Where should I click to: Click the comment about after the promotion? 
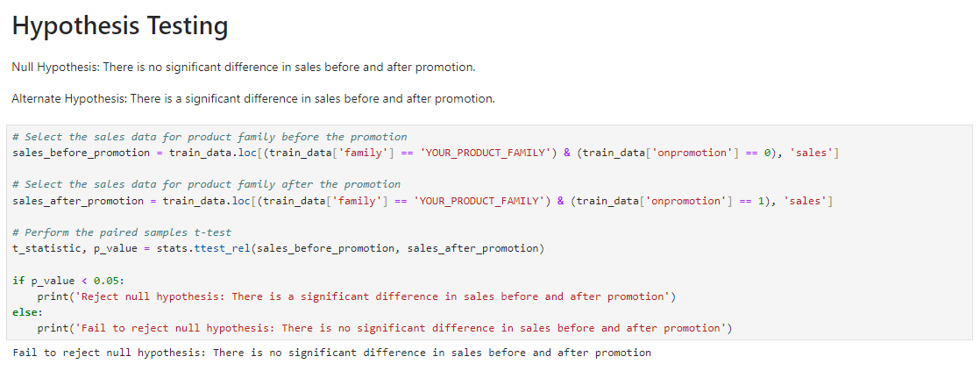(207, 184)
